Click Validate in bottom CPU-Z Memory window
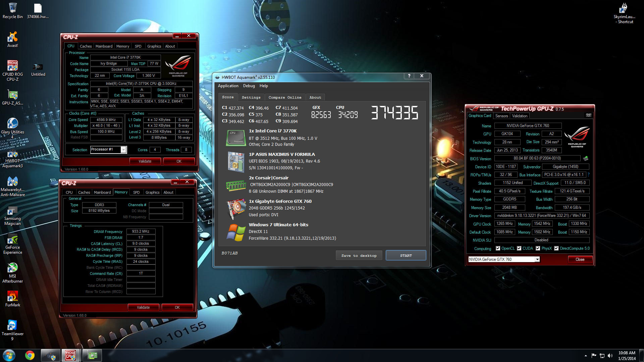 click(143, 307)
